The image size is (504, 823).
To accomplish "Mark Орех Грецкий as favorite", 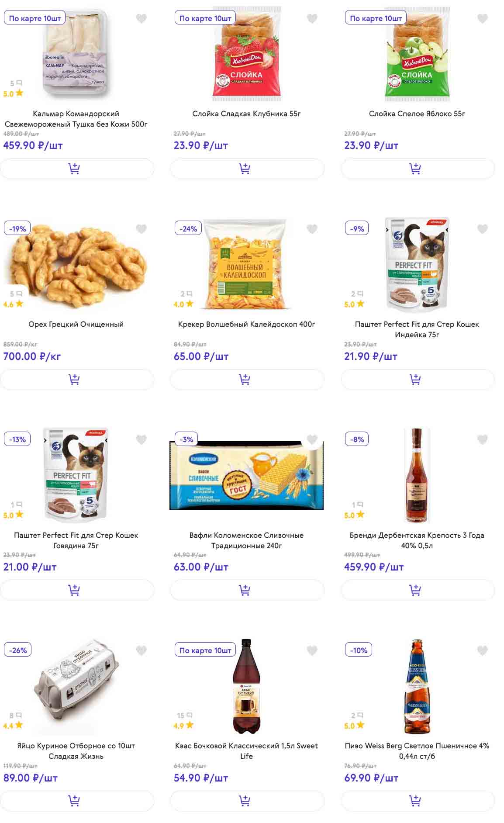I will tap(141, 229).
